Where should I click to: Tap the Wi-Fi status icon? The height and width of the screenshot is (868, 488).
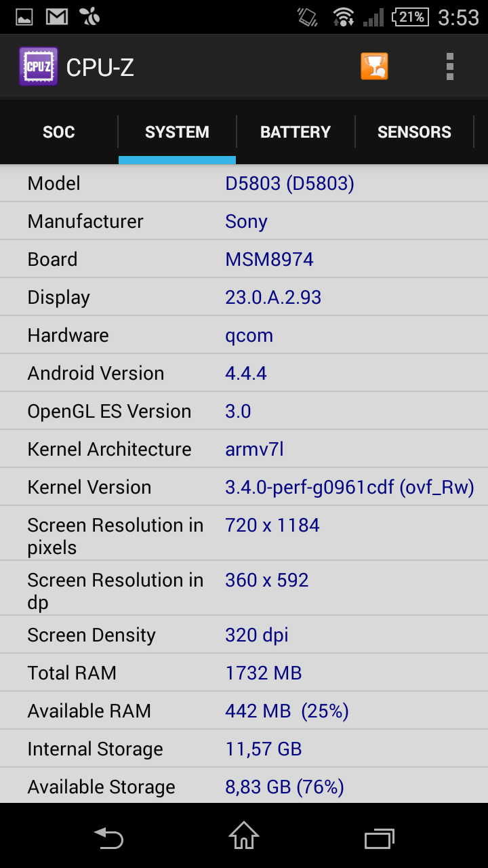[x=344, y=17]
